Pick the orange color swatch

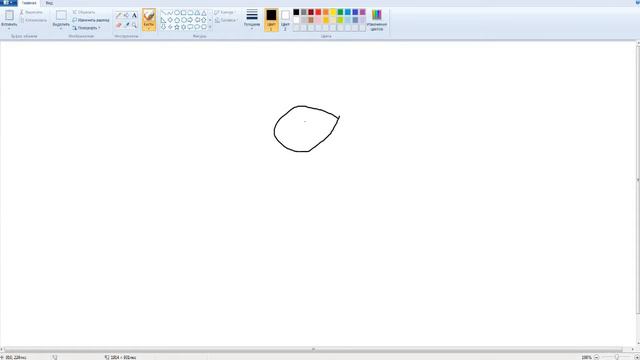tap(326, 12)
